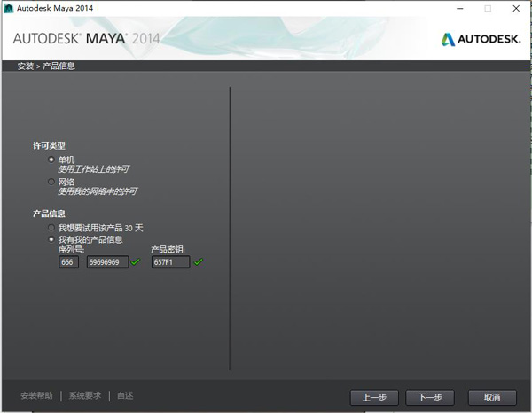Viewport: 532px width, 413px height.
Task: Continue with the 下一步 button
Action: [430, 397]
